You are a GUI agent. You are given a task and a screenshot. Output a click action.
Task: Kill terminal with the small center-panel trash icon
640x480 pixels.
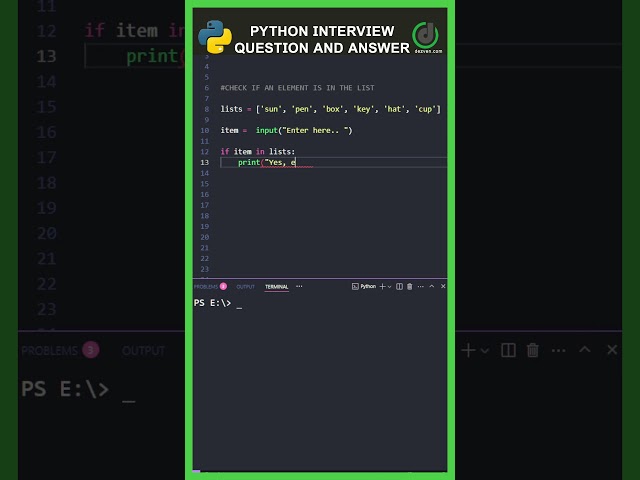coord(410,287)
